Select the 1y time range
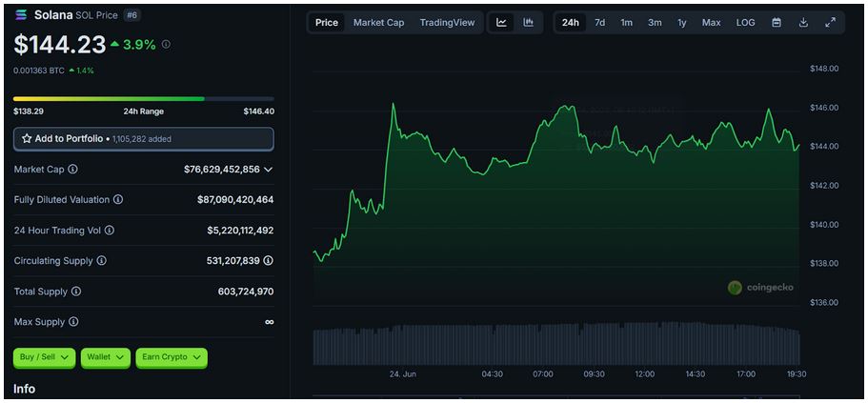Viewport: 868px width, 403px height. pos(682,23)
